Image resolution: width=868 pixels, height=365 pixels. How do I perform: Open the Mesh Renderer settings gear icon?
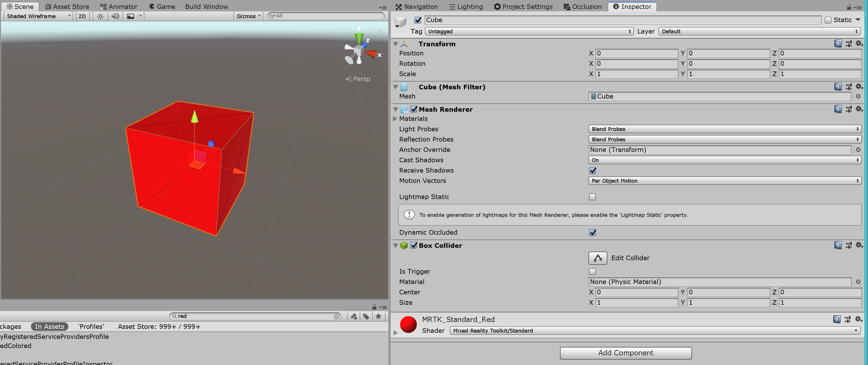(859, 109)
